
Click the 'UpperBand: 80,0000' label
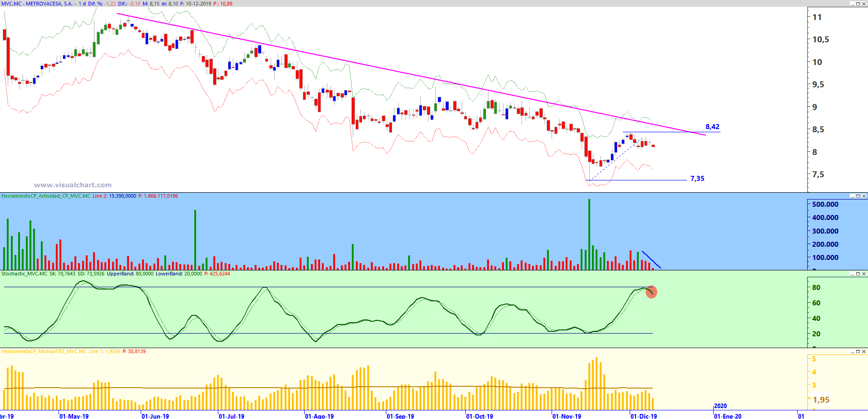click(130, 274)
